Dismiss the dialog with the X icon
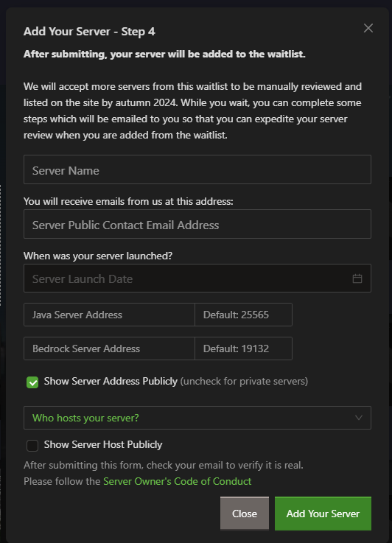This screenshot has width=392, height=543. pyautogui.click(x=368, y=28)
